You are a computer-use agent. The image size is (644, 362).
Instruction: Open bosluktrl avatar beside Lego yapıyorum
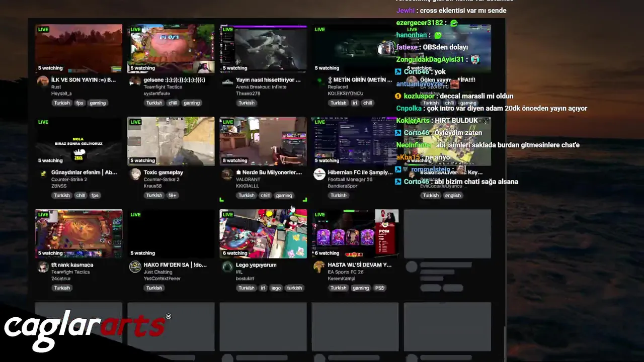(227, 266)
